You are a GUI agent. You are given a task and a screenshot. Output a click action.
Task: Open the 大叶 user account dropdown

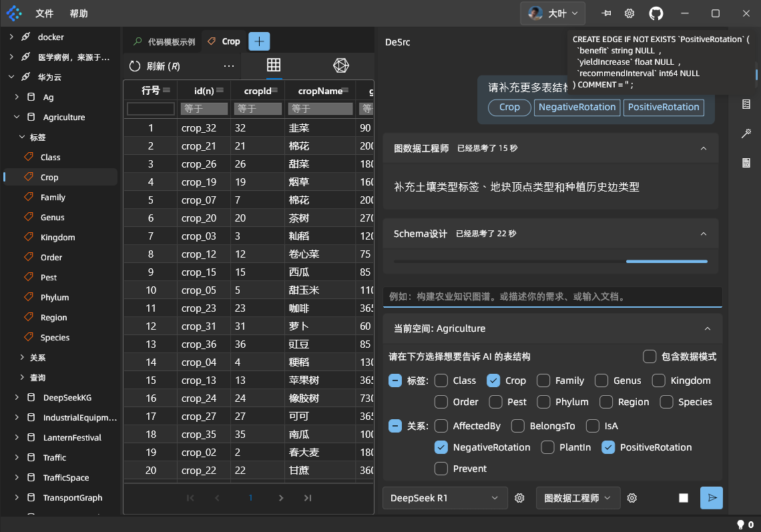point(553,13)
